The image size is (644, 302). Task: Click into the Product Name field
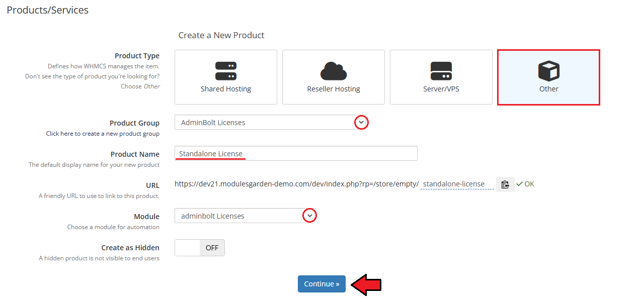pyautogui.click(x=296, y=153)
